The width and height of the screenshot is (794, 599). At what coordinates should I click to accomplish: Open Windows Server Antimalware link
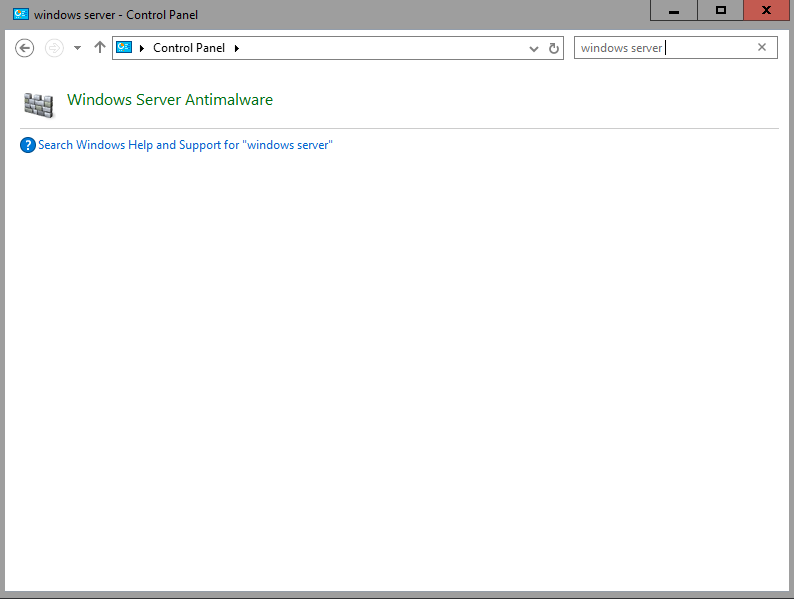pyautogui.click(x=170, y=100)
